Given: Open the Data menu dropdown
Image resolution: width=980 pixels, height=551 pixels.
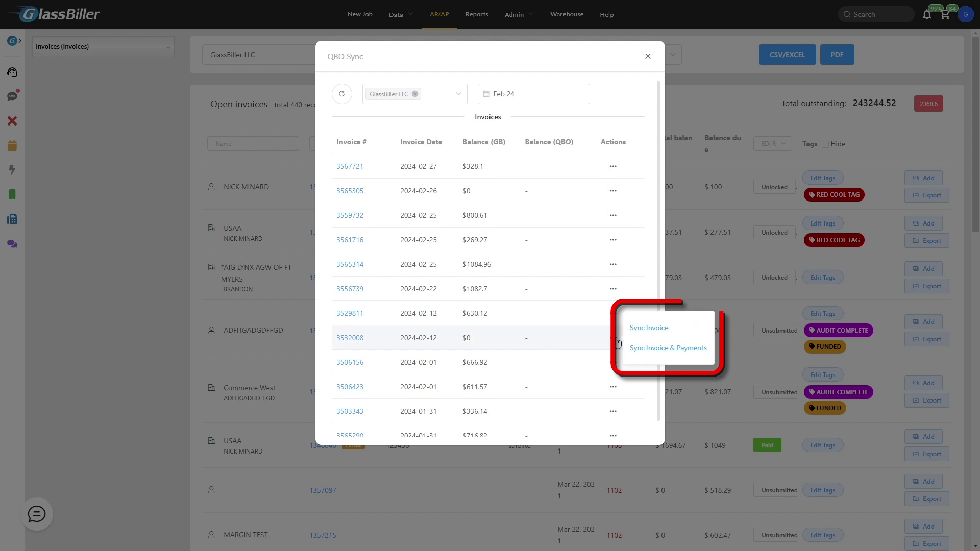Looking at the screenshot, I should point(401,14).
